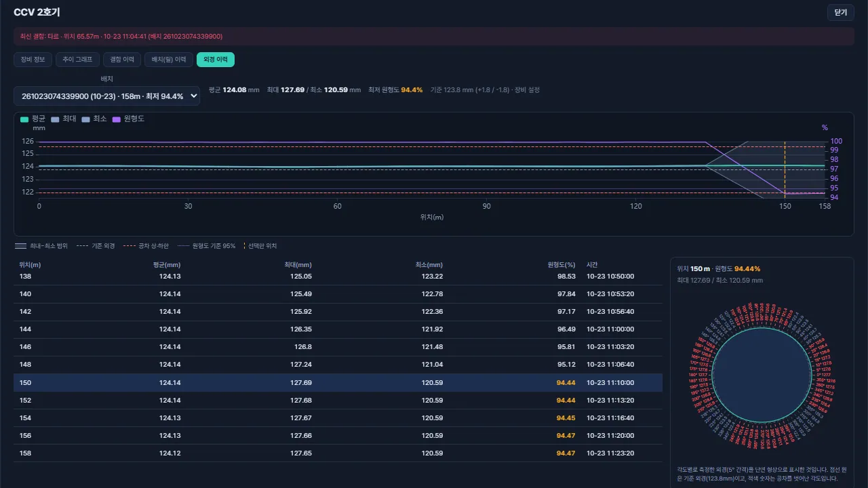Select the table row for position 154
Viewport: 868px width, 488px height.
(x=338, y=418)
